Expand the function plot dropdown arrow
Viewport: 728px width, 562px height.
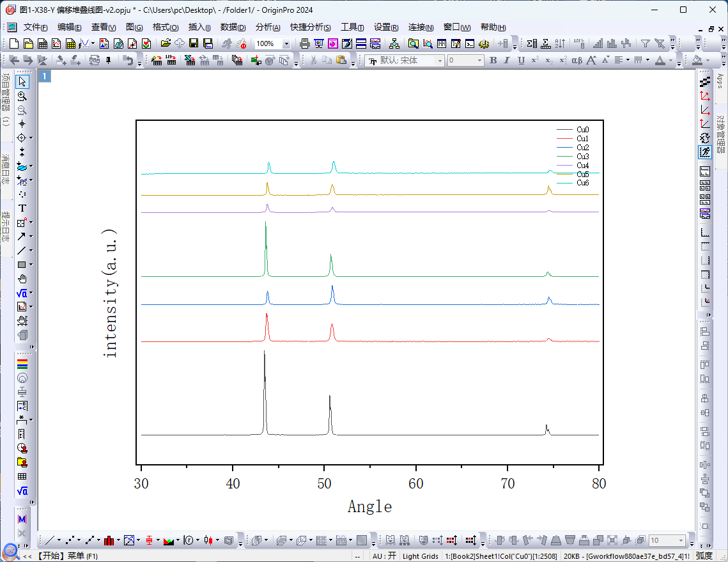pos(93,43)
